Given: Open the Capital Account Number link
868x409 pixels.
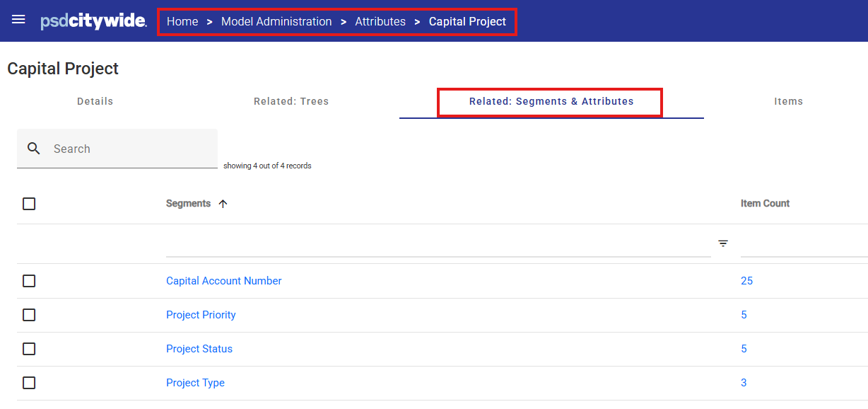Looking at the screenshot, I should [x=224, y=281].
